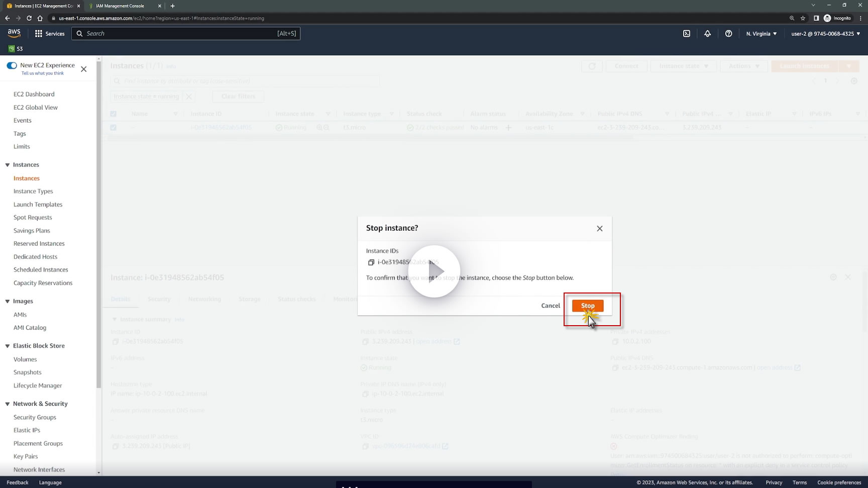Click Tell us what you think link
868x488 pixels.
pos(43,73)
